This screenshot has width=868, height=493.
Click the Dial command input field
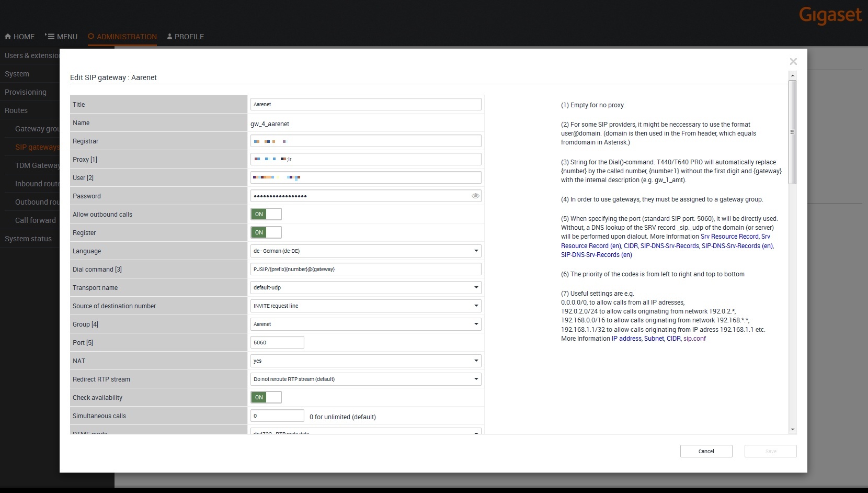tap(366, 269)
